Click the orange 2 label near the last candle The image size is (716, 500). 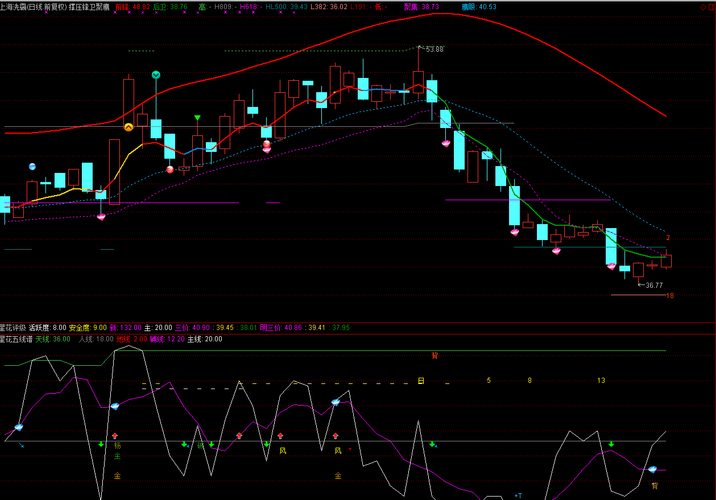click(x=668, y=237)
